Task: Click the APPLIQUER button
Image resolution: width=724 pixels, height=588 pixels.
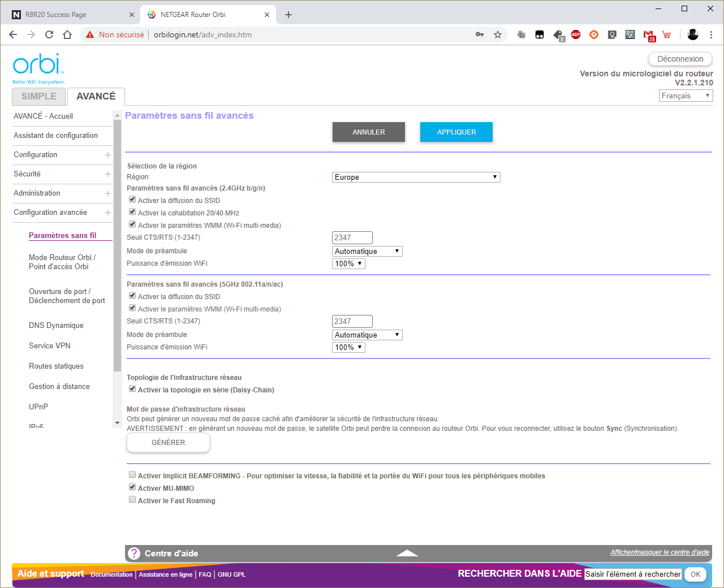Action: (x=456, y=132)
